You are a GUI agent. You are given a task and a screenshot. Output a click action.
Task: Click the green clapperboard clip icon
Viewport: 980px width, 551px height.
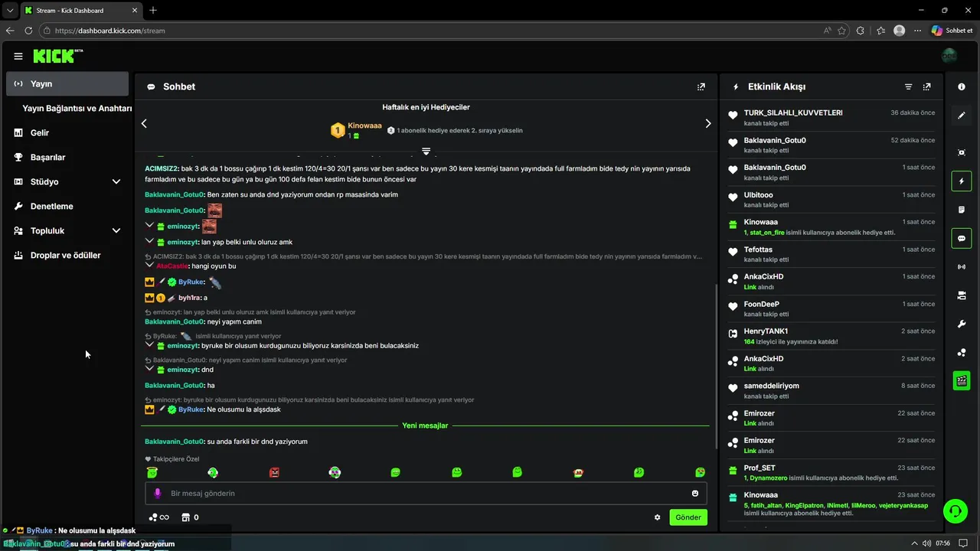click(962, 380)
